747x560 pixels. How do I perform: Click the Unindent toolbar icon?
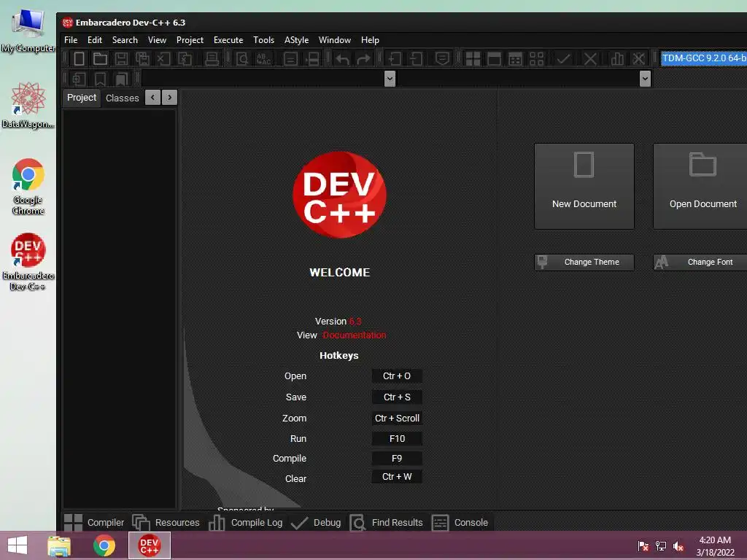pyautogui.click(x=416, y=58)
